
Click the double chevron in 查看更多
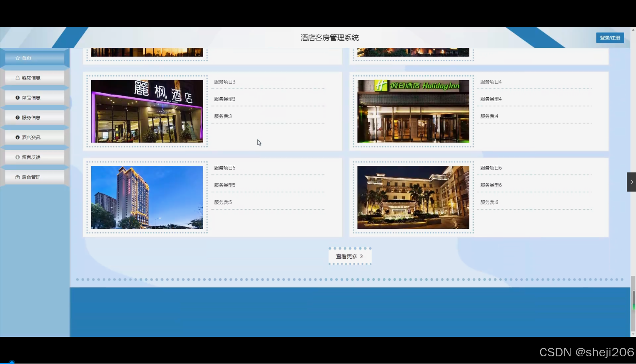(x=362, y=256)
